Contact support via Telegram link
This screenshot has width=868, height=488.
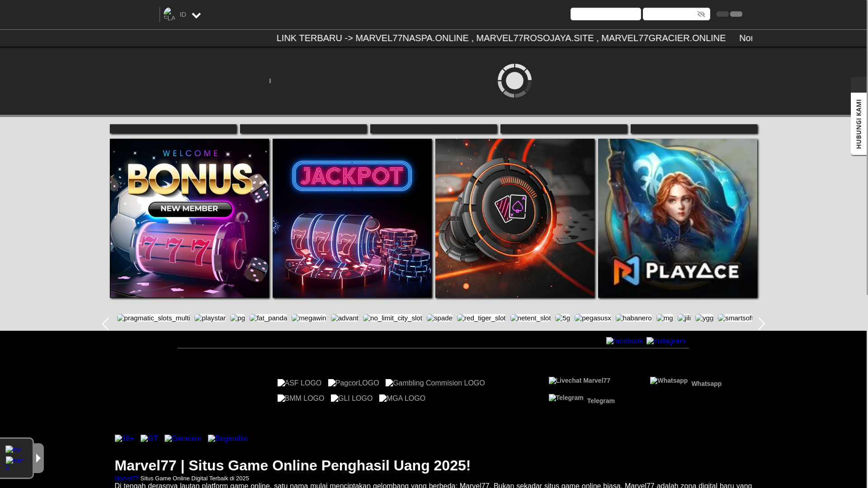(582, 399)
